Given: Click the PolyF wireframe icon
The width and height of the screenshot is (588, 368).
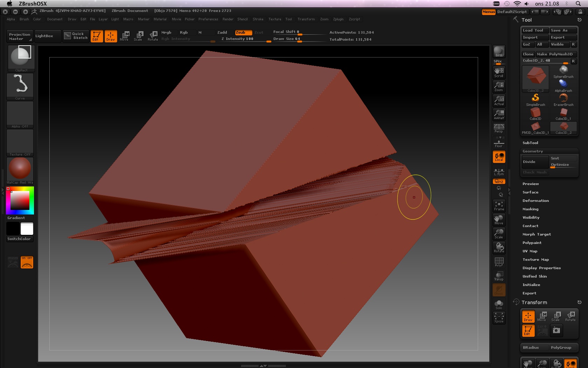Looking at the screenshot, I should (499, 262).
